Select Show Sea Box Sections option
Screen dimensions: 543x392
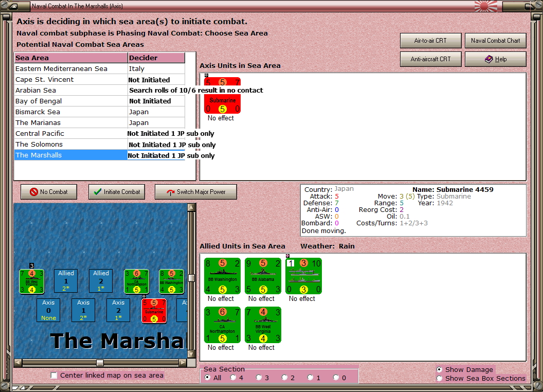439,379
